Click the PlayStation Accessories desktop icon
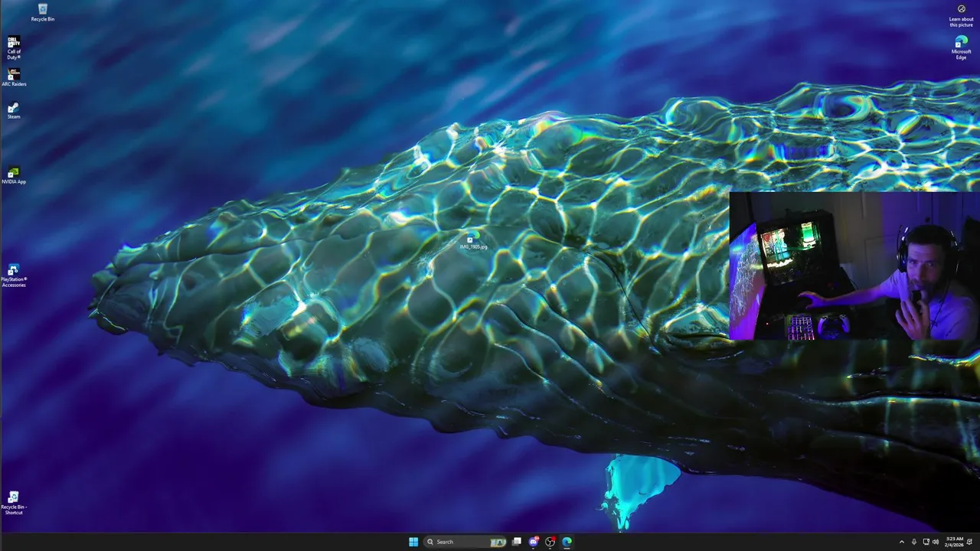Screen dimensions: 980x551 (x=14, y=275)
